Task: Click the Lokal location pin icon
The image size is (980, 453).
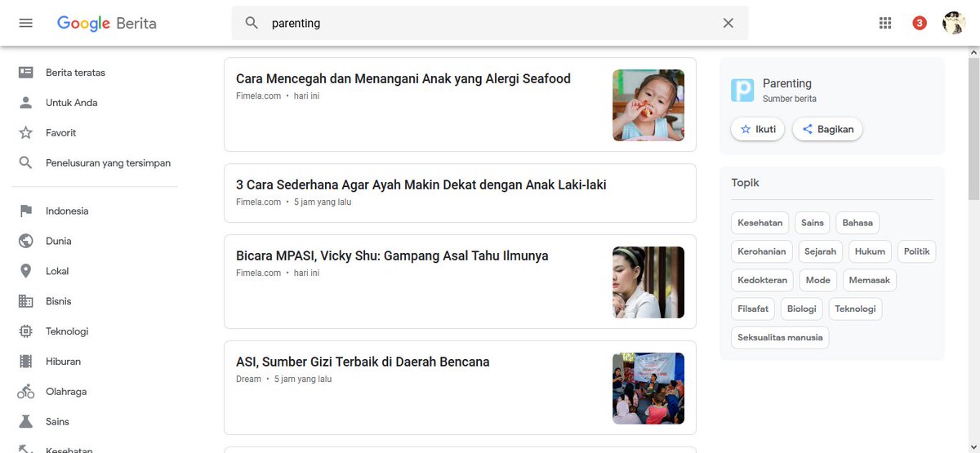Action: pyautogui.click(x=26, y=272)
